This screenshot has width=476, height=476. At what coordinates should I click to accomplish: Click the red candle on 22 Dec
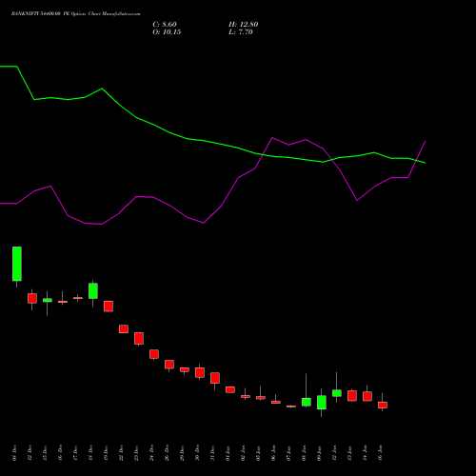[x=124, y=328]
